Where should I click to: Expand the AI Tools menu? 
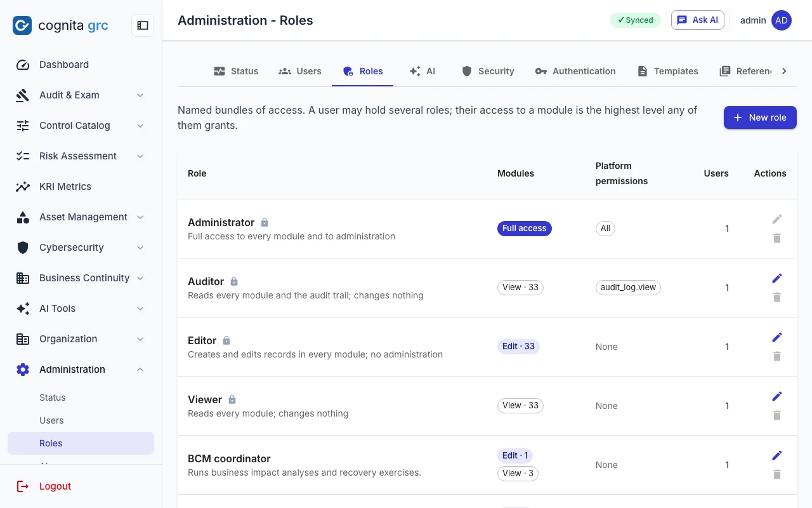tap(81, 309)
